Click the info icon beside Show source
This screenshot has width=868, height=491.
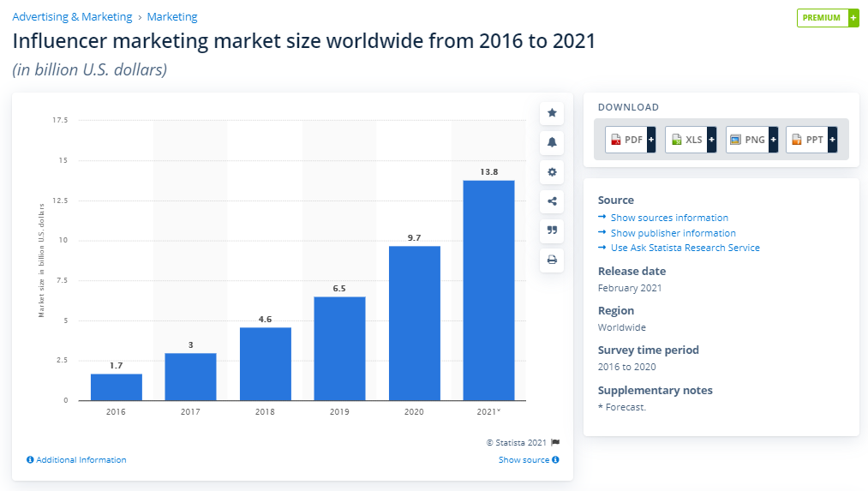(555, 459)
